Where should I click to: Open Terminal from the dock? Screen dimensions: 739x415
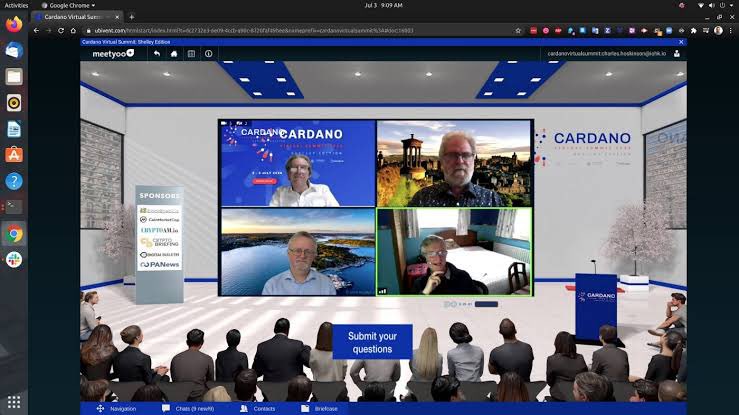[x=14, y=207]
